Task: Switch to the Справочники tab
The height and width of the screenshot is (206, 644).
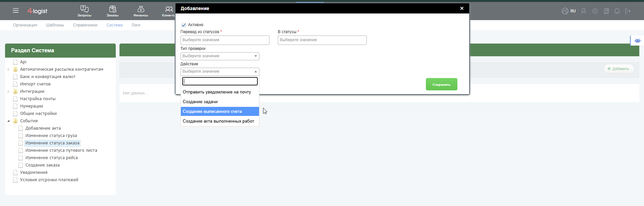Action: (85, 25)
